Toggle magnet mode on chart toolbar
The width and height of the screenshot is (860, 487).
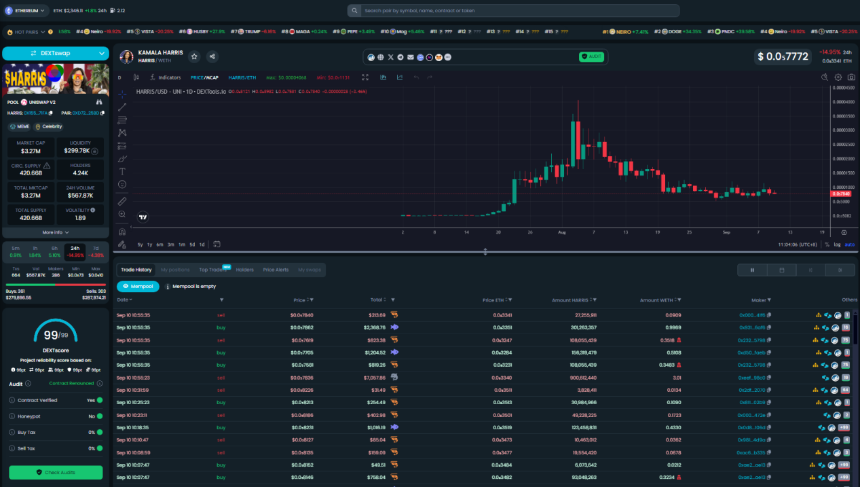(122, 231)
